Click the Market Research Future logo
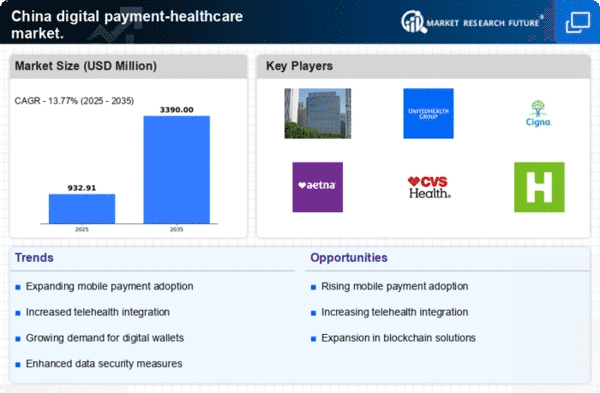This screenshot has height=393, width=600. (473, 22)
